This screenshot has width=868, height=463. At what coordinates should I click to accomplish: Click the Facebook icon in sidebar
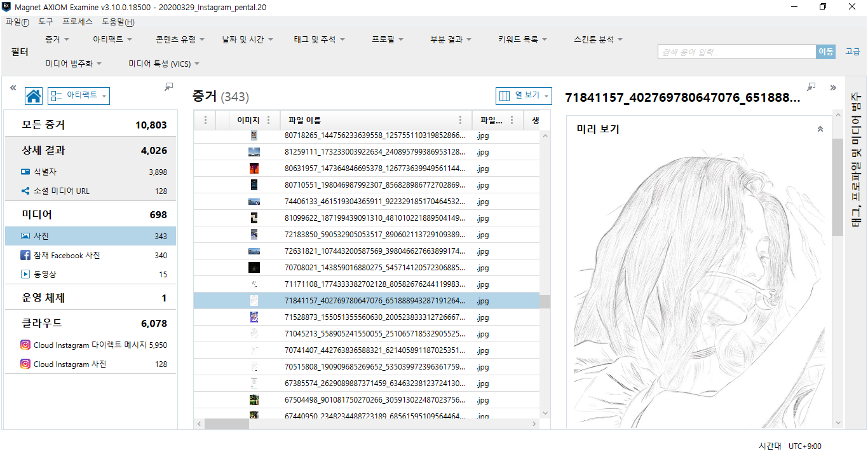25,255
